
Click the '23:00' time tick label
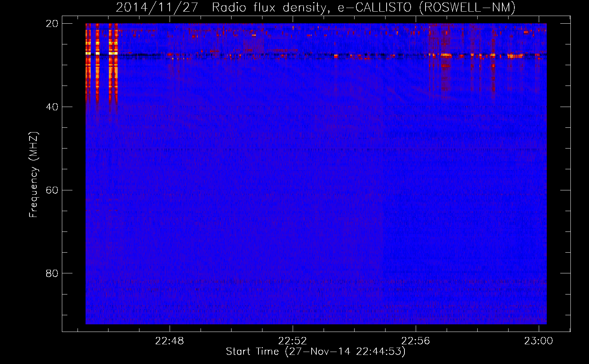pos(538,341)
